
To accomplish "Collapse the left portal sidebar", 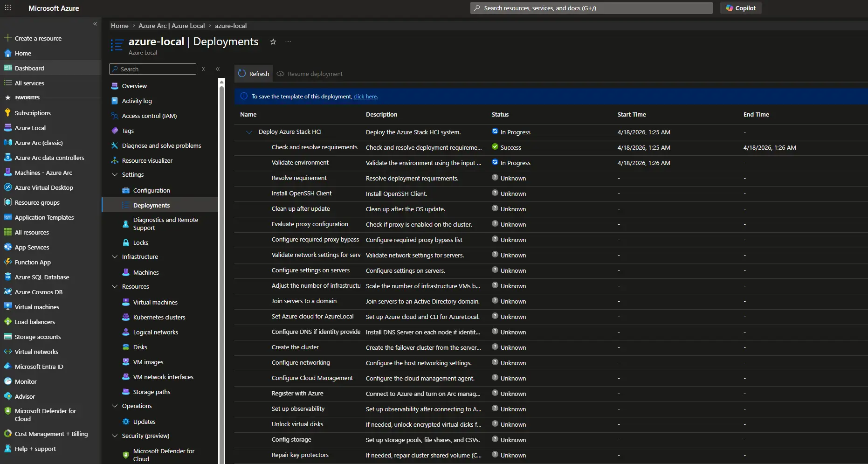I will (95, 24).
